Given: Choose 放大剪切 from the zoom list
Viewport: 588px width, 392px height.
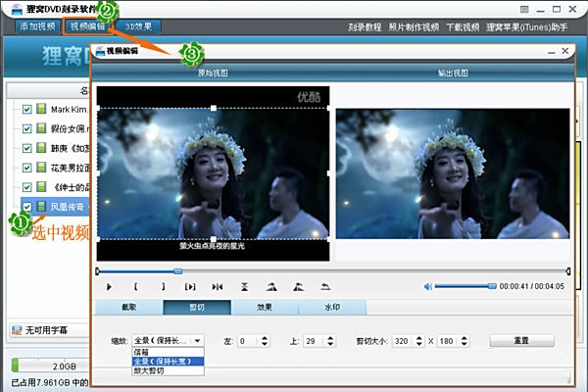Looking at the screenshot, I should click(x=168, y=370).
